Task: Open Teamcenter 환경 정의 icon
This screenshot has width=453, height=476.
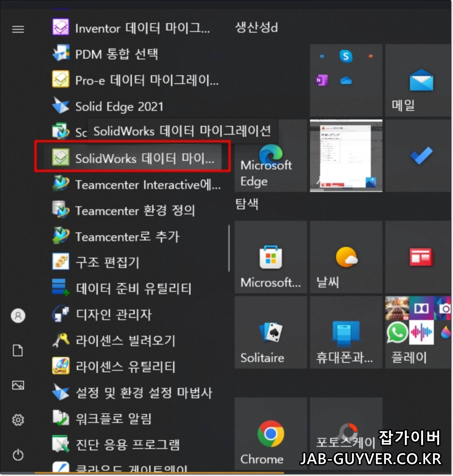Action: pos(60,210)
